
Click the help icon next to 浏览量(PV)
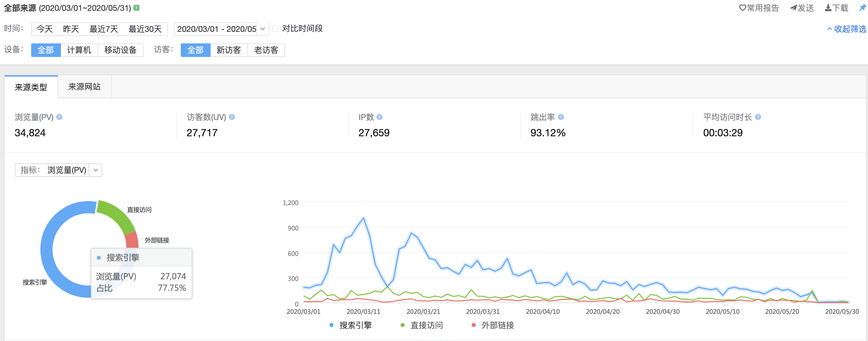(59, 117)
